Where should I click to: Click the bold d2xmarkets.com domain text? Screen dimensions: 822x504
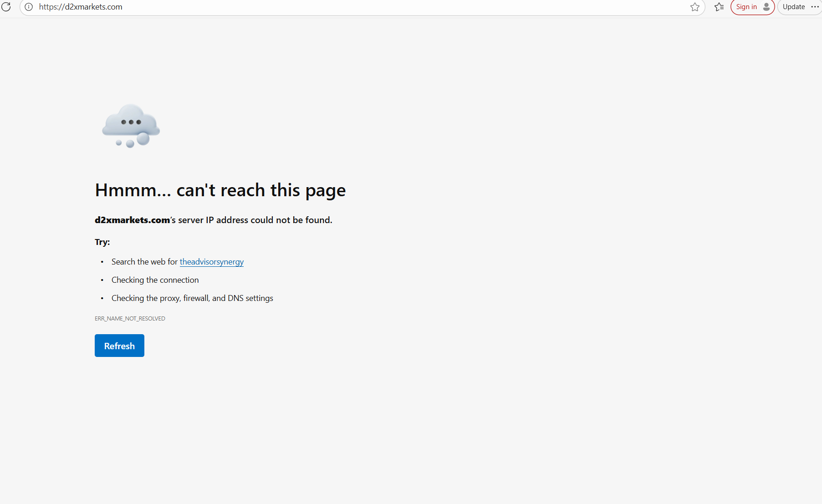(x=132, y=220)
